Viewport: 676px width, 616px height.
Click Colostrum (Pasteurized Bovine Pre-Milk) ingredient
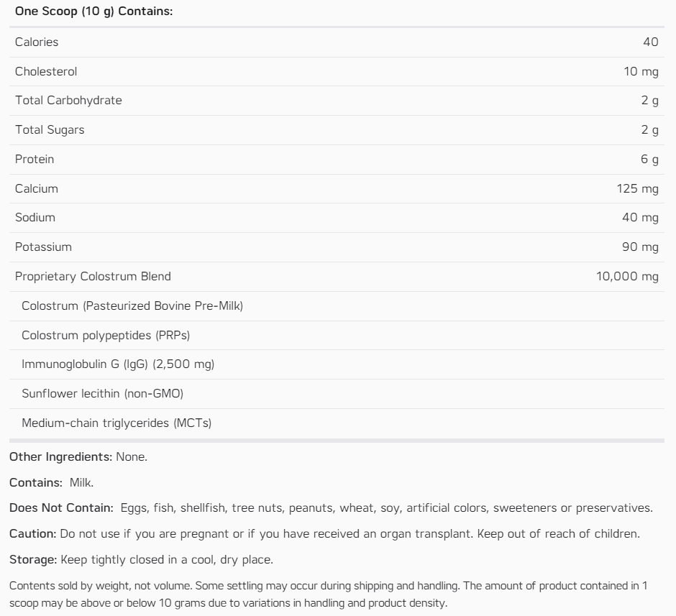pyautogui.click(x=132, y=305)
